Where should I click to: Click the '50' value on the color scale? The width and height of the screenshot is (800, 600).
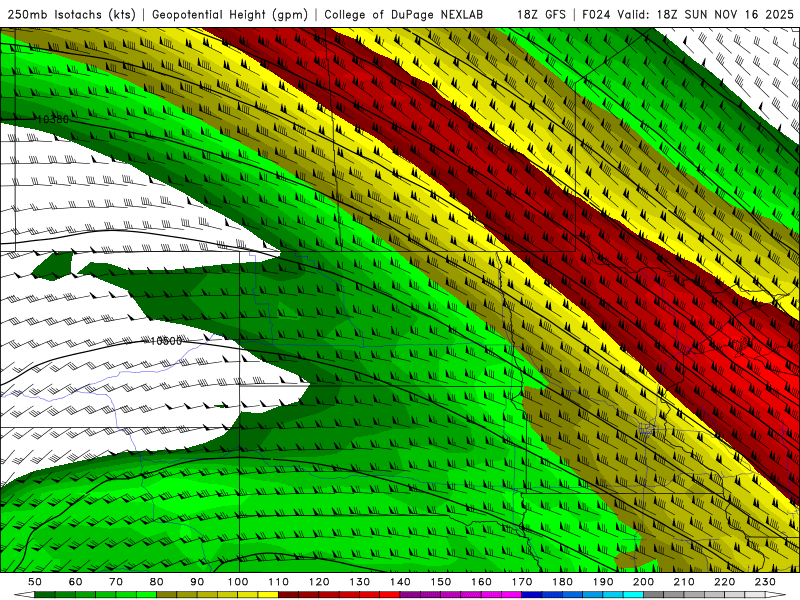(35, 582)
